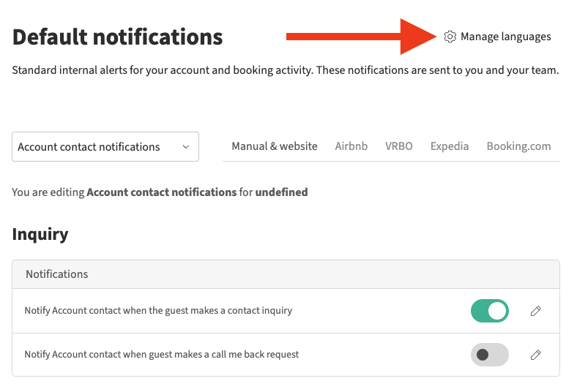Open the Account contact notifications dropdown
The width and height of the screenshot is (577, 392).
(x=105, y=147)
